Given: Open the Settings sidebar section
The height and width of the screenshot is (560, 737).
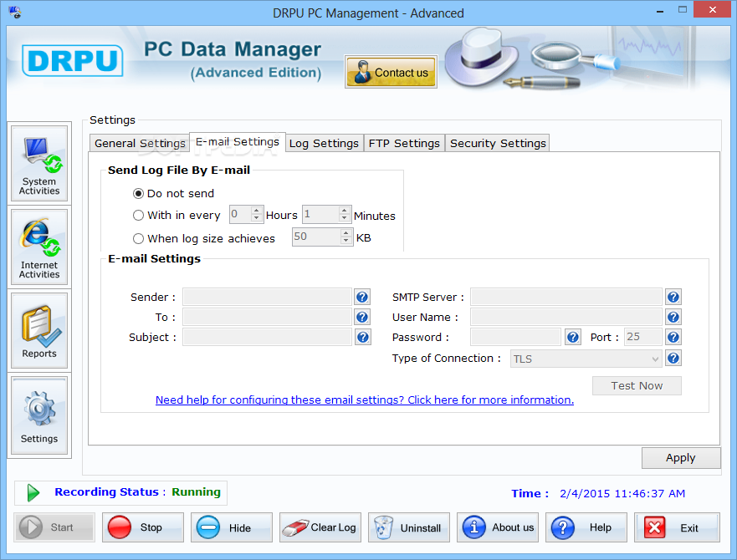Looking at the screenshot, I should (x=39, y=415).
